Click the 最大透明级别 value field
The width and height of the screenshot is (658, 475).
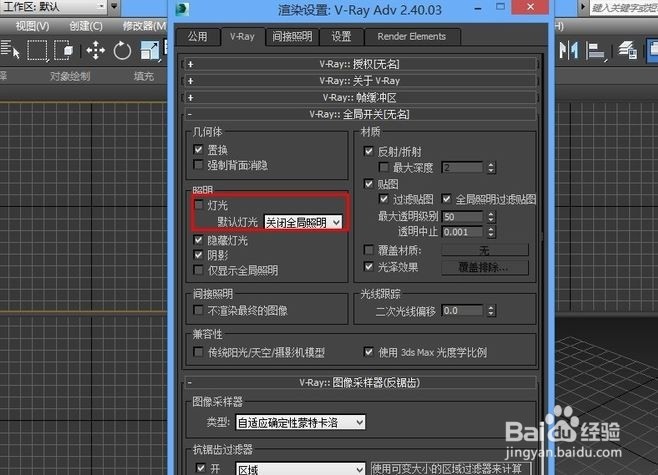click(x=462, y=217)
